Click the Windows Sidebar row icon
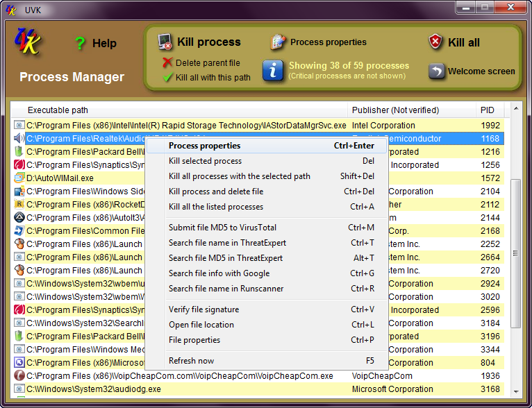Image resolution: width=532 pixels, height=408 pixels. [x=19, y=191]
